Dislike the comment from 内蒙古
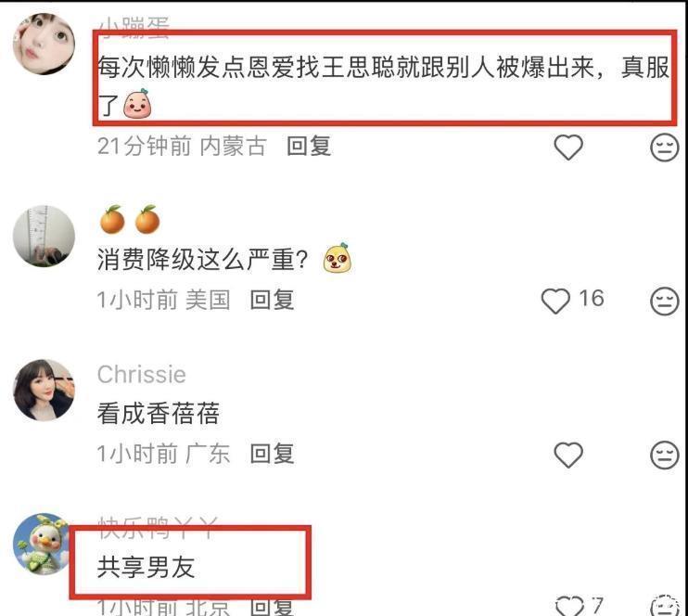Screen dimensions: 688x616 (664, 148)
